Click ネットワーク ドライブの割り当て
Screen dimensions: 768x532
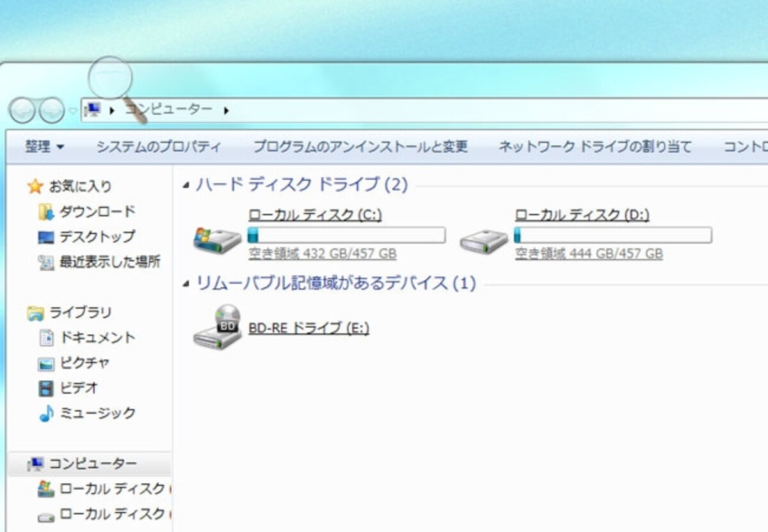tap(595, 147)
